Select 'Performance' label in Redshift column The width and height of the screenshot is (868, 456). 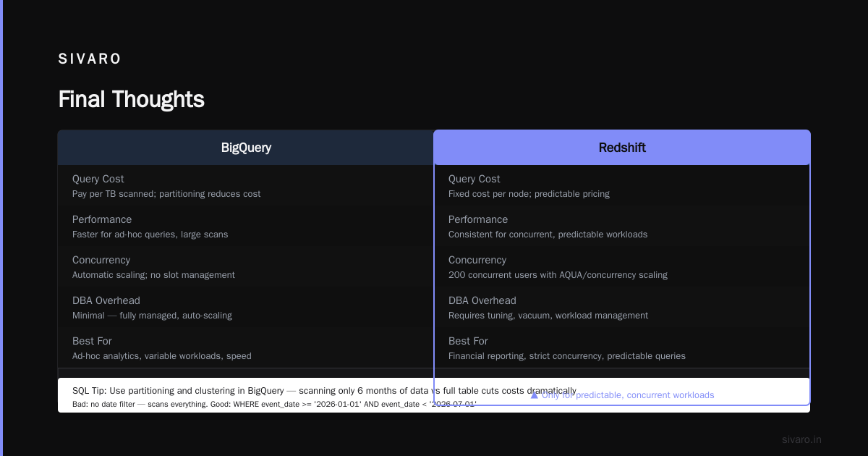click(478, 219)
